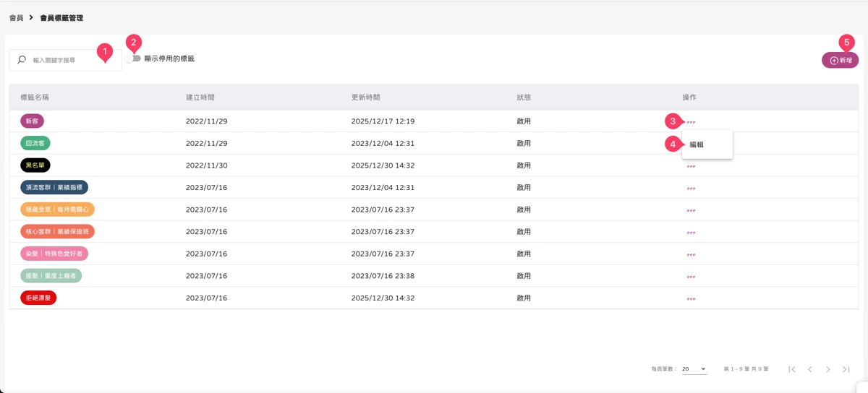Click the 新增 button to add a tag
The height and width of the screenshot is (393, 868).
(x=841, y=60)
